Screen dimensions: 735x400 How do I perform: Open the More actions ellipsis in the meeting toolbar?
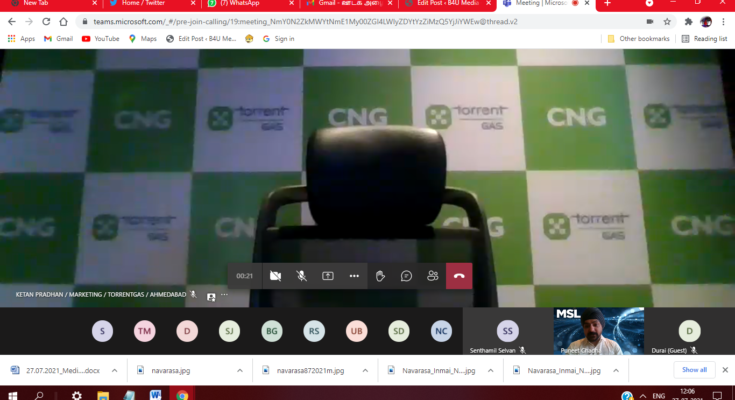point(354,276)
